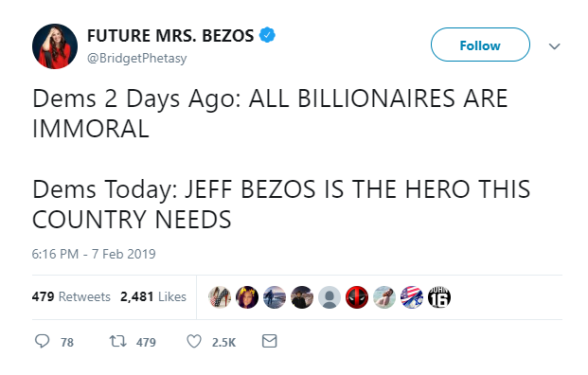Open the default gray silhouette avatar
588x375 pixels.
[x=330, y=297]
